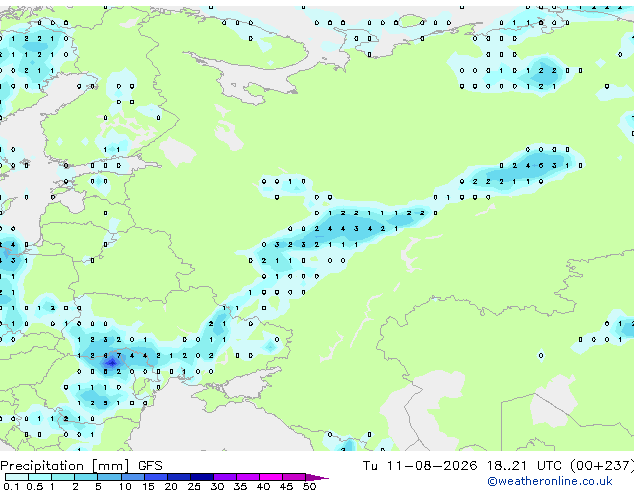Click the 'Tu' weekday label

pyautogui.click(x=370, y=466)
